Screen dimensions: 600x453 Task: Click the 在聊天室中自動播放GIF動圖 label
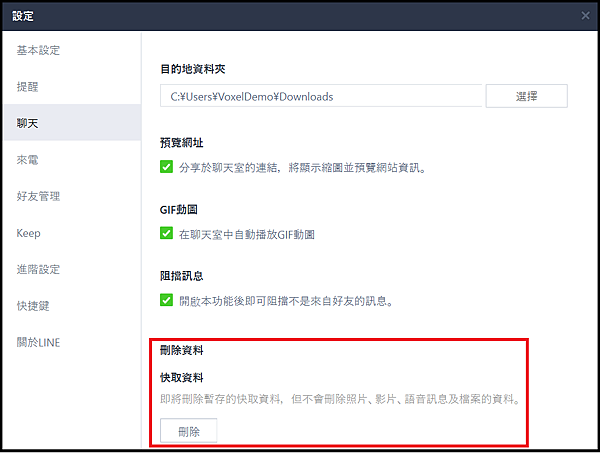point(247,234)
